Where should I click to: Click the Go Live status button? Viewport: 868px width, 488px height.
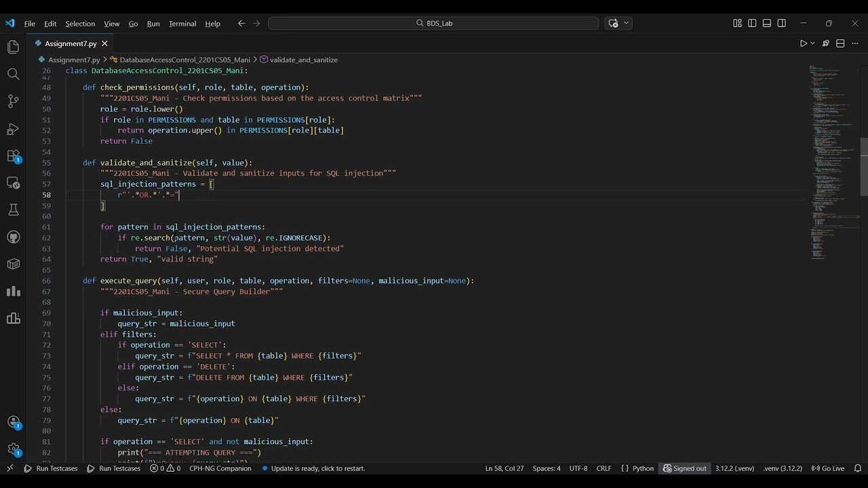click(x=828, y=468)
